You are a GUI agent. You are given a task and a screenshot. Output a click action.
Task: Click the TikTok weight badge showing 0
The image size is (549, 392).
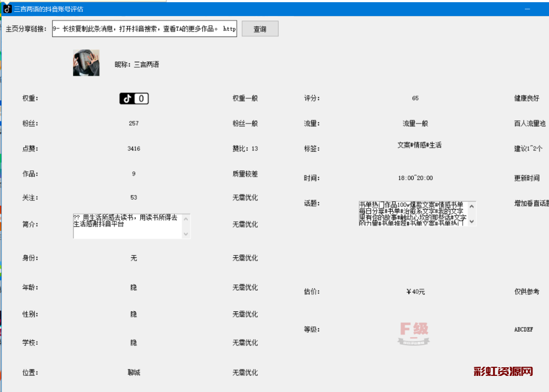[x=134, y=98]
